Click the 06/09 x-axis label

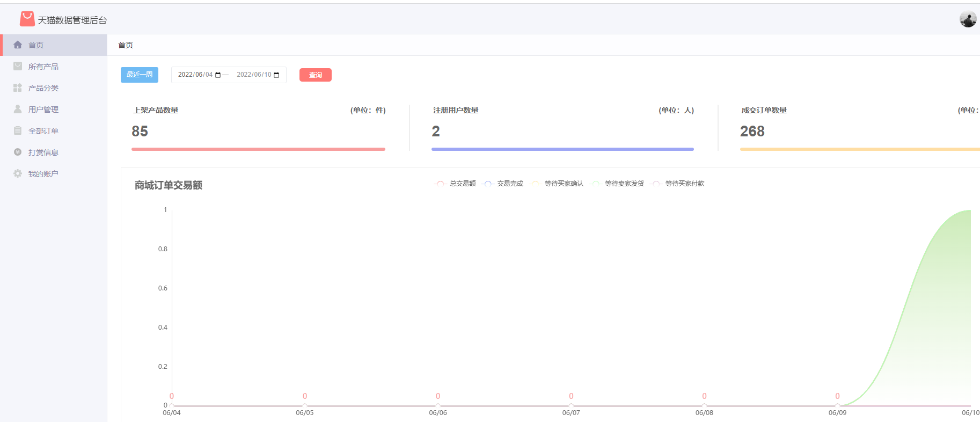pyautogui.click(x=837, y=413)
